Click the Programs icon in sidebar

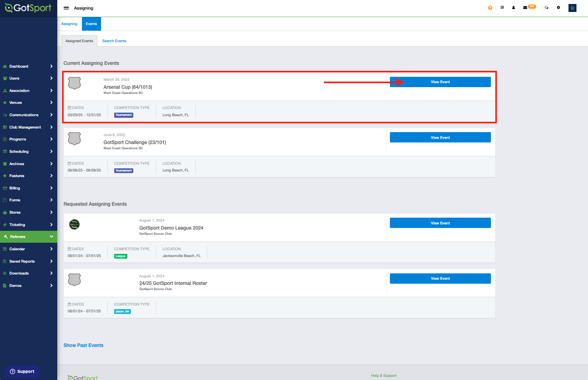coord(5,139)
